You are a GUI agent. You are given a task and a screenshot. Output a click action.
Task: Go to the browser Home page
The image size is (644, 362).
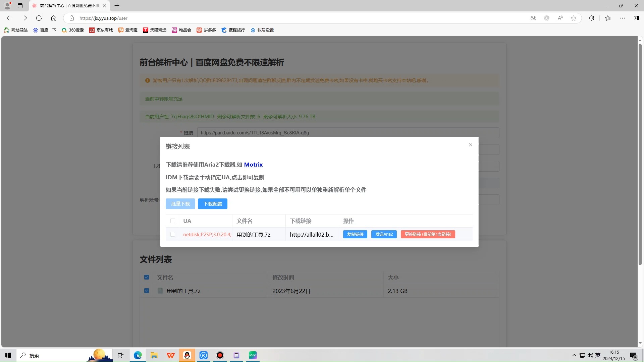pos(54,18)
